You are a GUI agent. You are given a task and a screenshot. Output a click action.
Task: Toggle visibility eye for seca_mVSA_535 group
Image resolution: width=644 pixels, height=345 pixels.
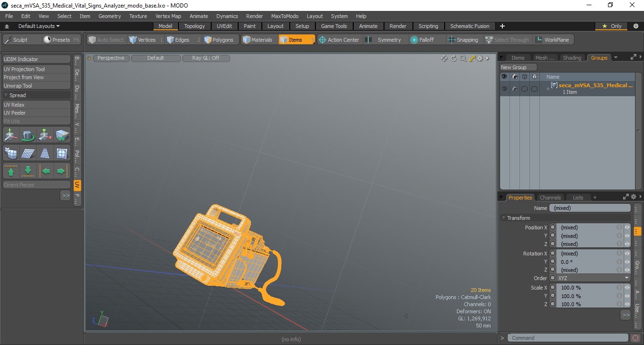click(504, 89)
